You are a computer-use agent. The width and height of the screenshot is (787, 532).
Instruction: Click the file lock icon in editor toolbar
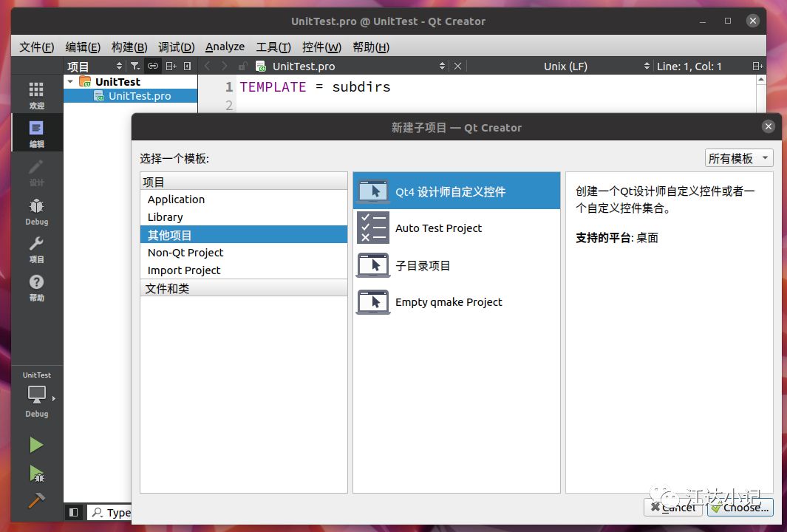pos(242,66)
